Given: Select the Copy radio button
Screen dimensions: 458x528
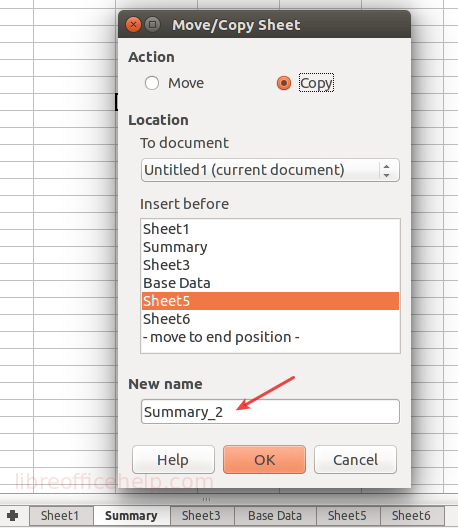Looking at the screenshot, I should [x=284, y=83].
